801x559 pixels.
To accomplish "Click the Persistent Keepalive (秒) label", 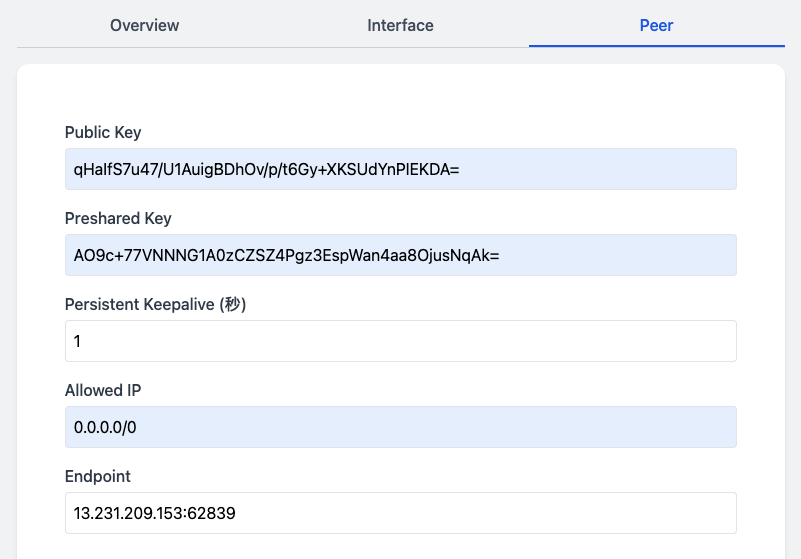I will pyautogui.click(x=155, y=304).
